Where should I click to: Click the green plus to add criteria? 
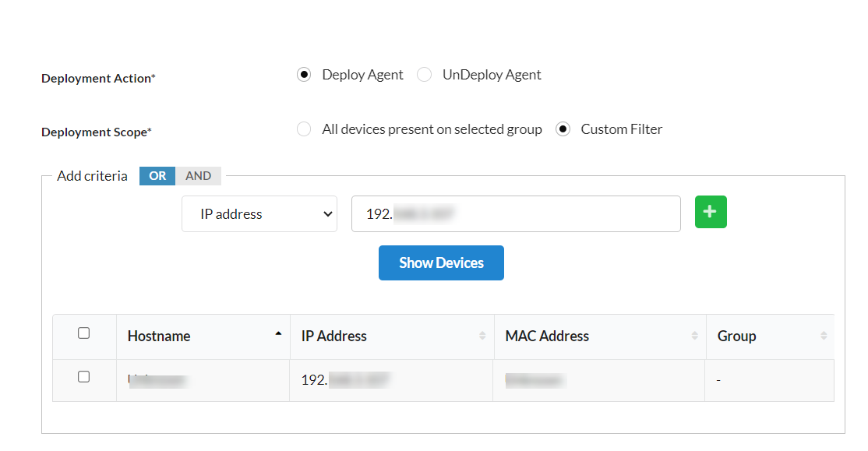(x=710, y=211)
